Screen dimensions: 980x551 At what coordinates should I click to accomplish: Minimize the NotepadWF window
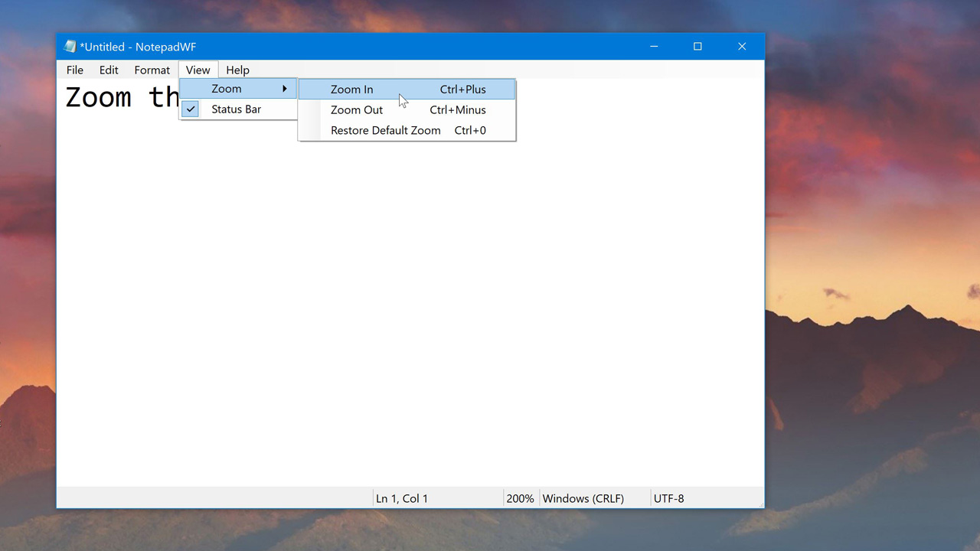pos(654,47)
